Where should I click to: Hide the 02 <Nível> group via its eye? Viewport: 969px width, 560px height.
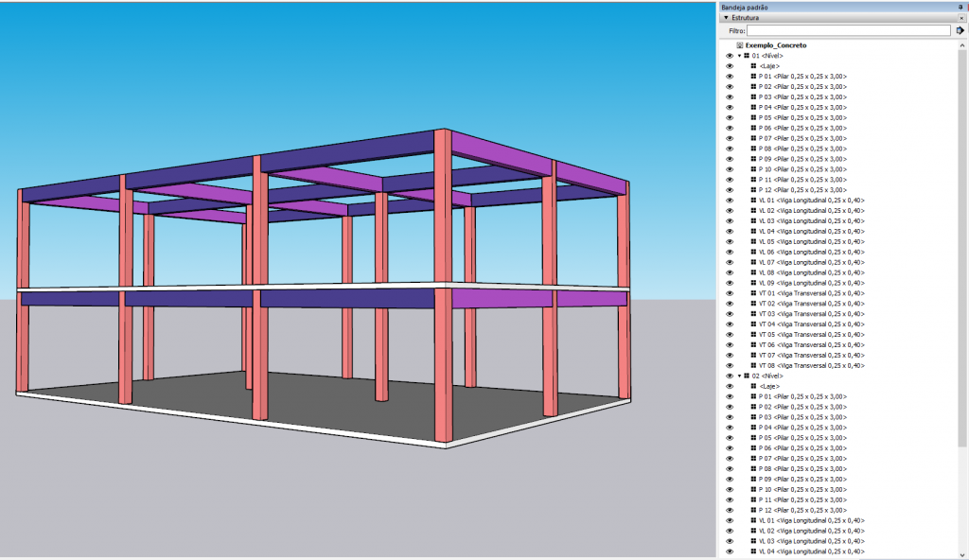(730, 376)
